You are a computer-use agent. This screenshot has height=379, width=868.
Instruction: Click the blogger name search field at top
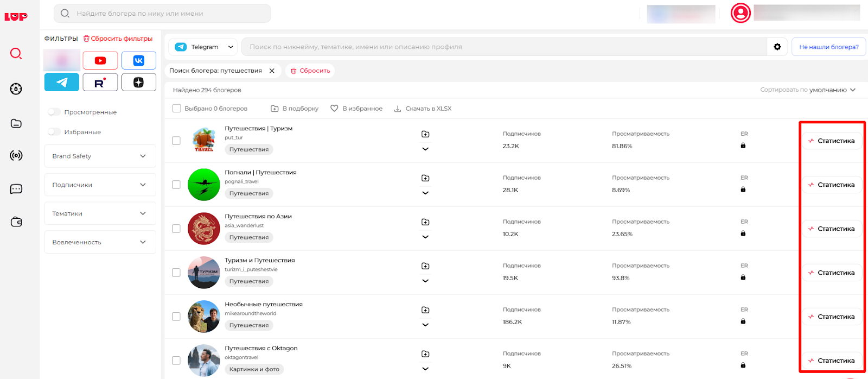pyautogui.click(x=162, y=14)
